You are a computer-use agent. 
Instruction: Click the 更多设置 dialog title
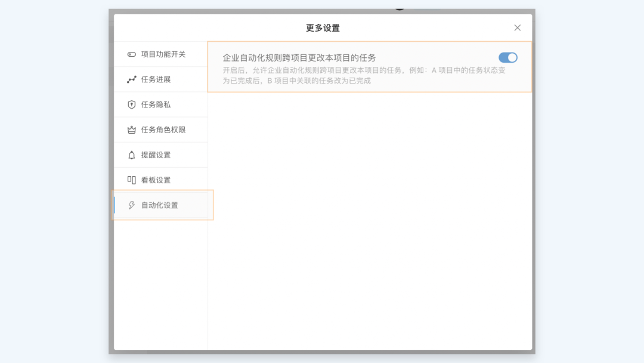tap(323, 28)
